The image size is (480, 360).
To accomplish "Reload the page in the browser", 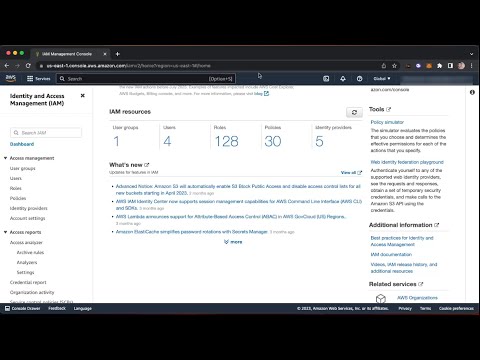I will [28, 66].
